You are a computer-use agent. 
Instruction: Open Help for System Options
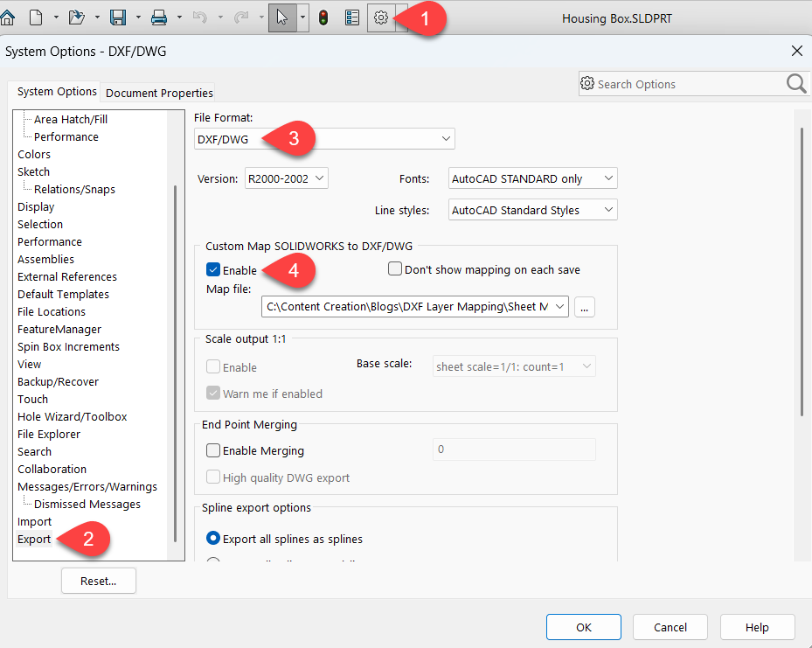[757, 627]
